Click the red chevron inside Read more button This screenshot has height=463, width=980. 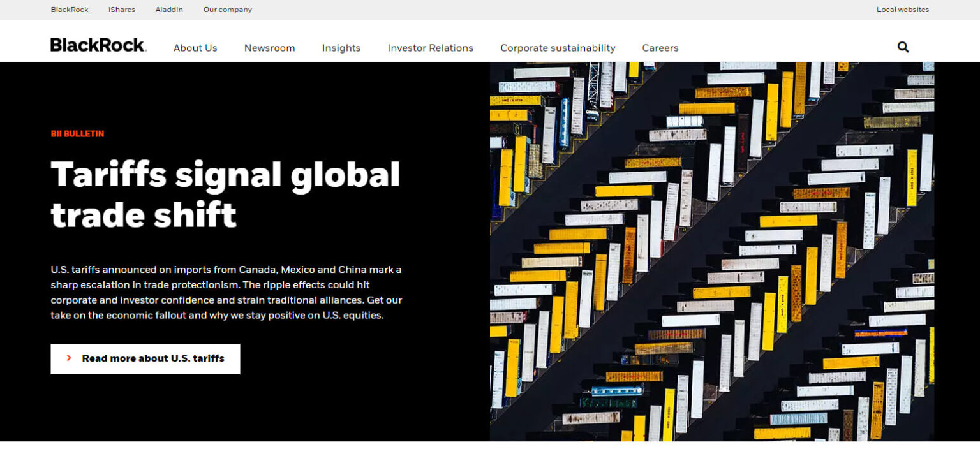pyautogui.click(x=69, y=358)
